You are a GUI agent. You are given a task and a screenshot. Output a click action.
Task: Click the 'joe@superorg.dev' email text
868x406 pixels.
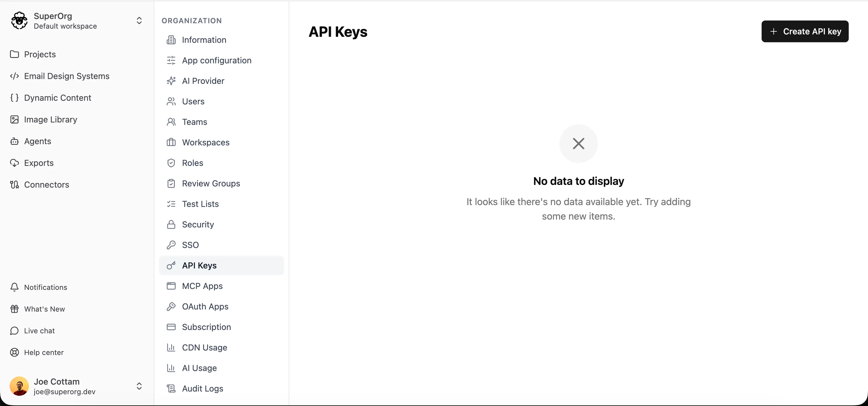point(65,392)
